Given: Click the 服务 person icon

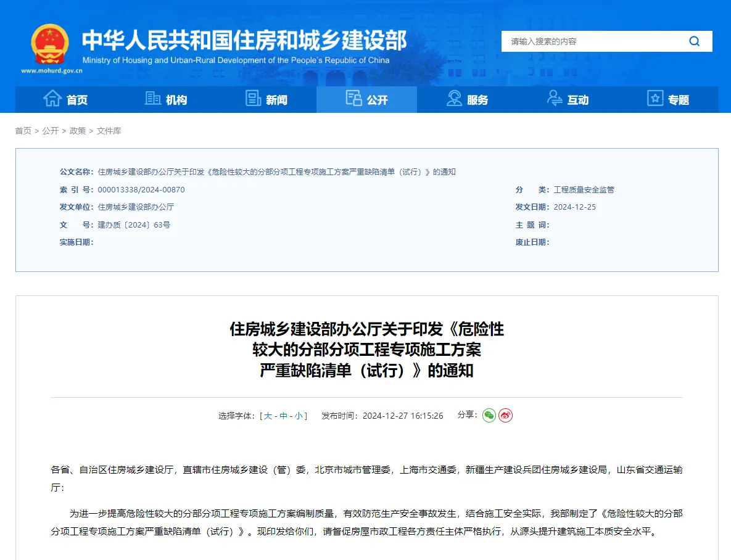Looking at the screenshot, I should 454,99.
